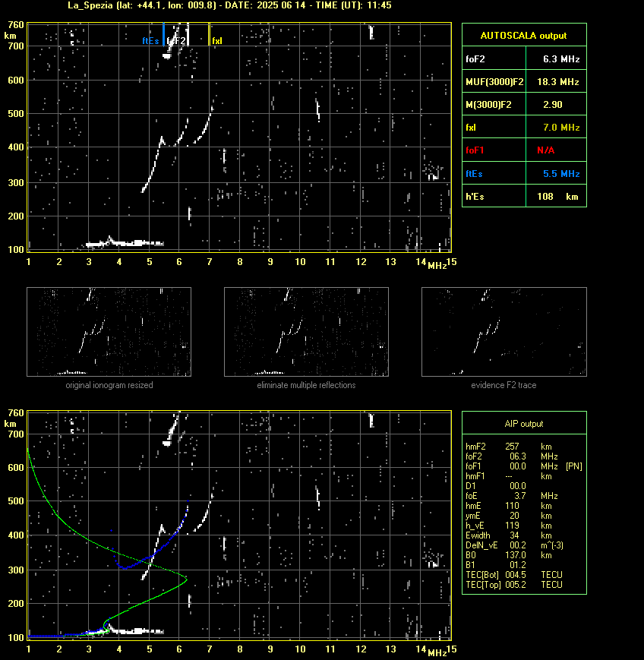Select the 2.90 value cell

[553, 105]
